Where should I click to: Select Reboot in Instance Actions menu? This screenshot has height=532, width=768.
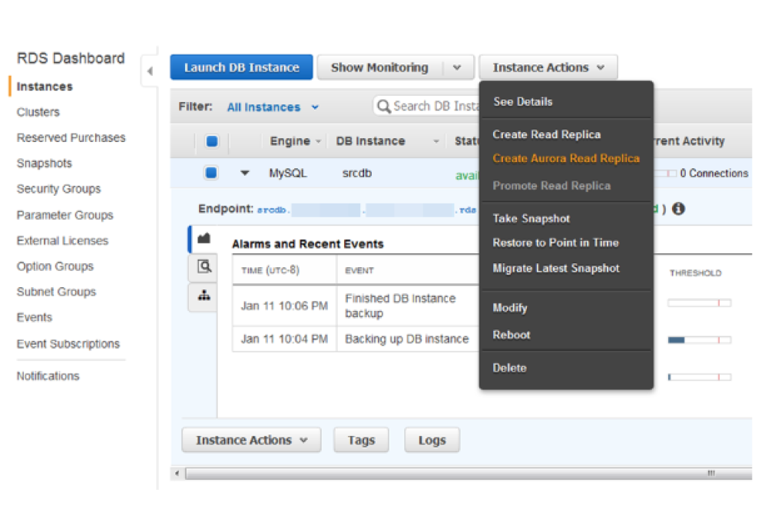coord(511,335)
